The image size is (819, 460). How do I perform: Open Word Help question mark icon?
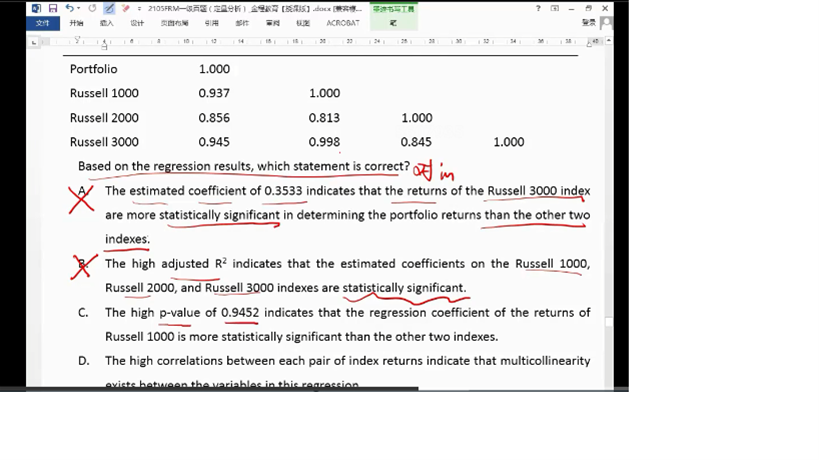pyautogui.click(x=539, y=8)
